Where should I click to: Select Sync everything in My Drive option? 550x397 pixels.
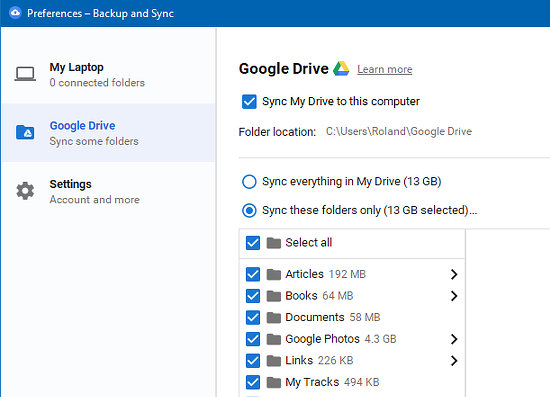pyautogui.click(x=249, y=182)
